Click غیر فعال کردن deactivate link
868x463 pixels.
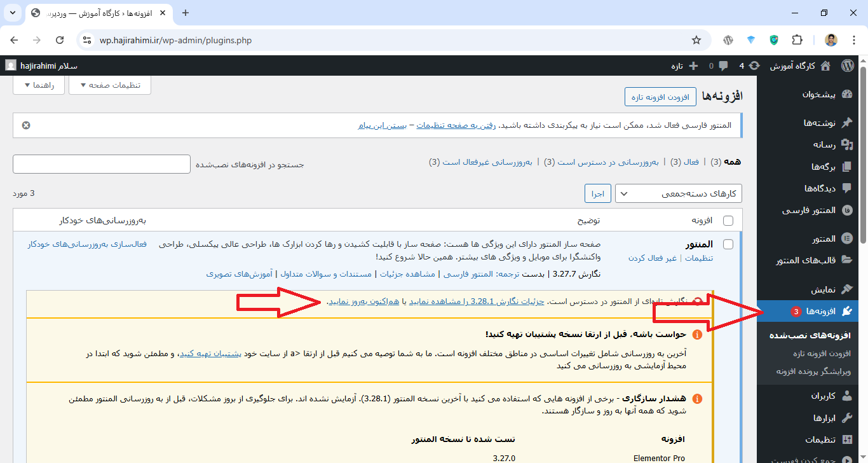[653, 258]
